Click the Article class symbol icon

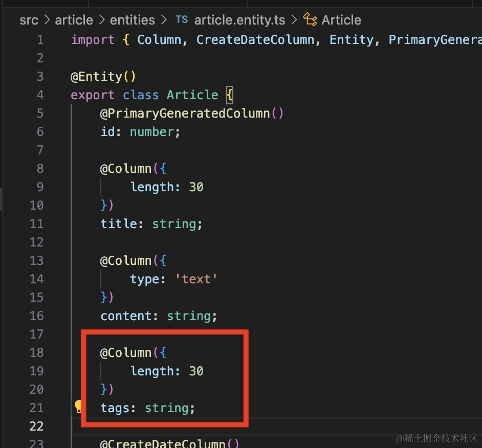click(310, 20)
